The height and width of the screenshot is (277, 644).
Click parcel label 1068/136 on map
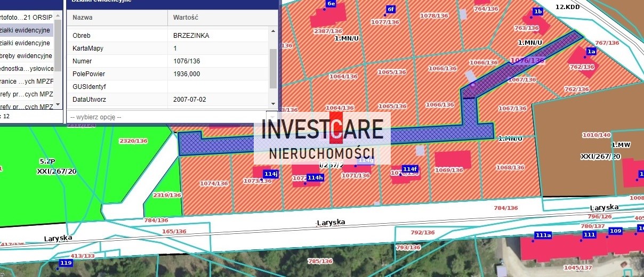(x=510, y=168)
